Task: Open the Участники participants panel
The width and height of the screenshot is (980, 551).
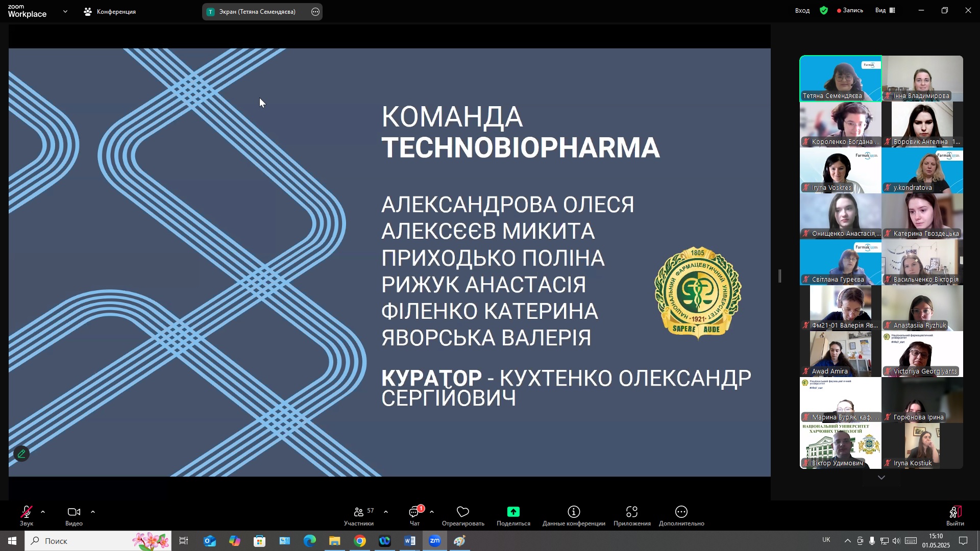Action: point(359,516)
